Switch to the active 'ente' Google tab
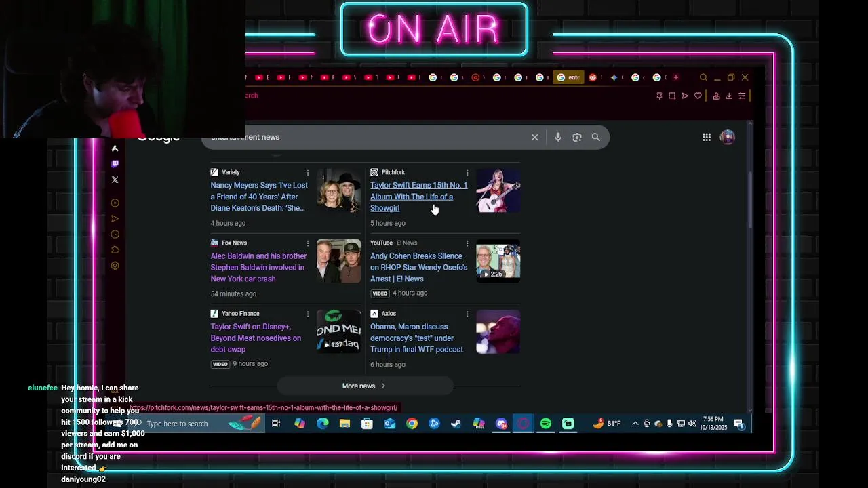868x488 pixels. pyautogui.click(x=569, y=77)
